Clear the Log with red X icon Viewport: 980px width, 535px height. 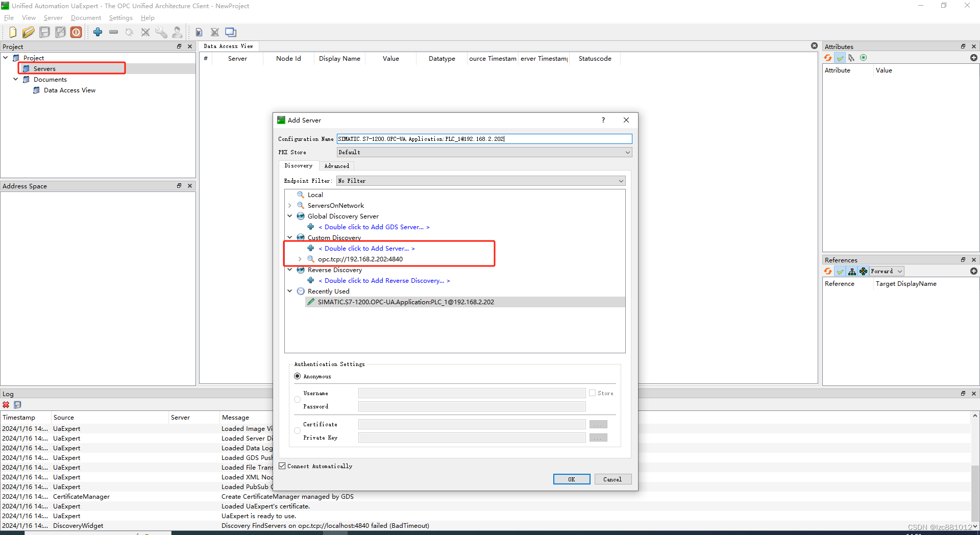coord(6,405)
